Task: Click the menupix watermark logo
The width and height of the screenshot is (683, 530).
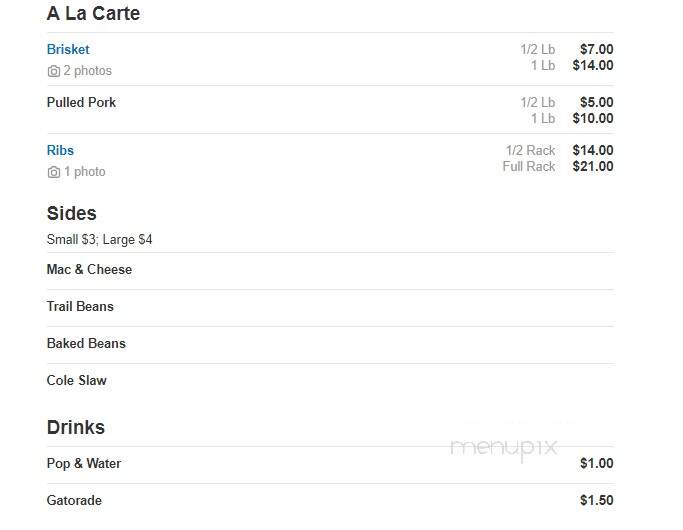Action: coord(504,448)
